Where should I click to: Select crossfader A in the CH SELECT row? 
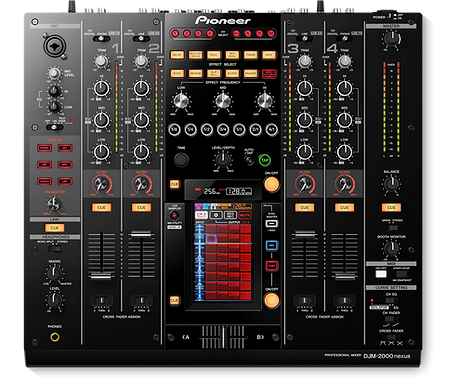(x=248, y=33)
